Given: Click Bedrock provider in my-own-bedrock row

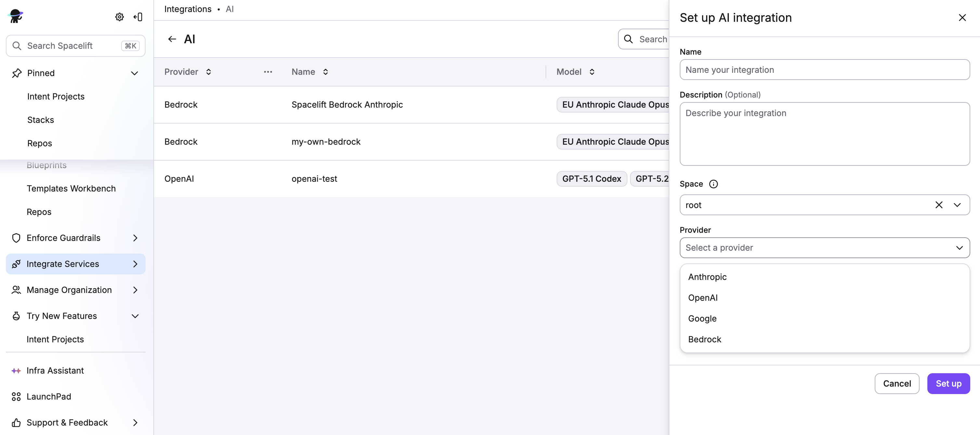Looking at the screenshot, I should [x=181, y=141].
